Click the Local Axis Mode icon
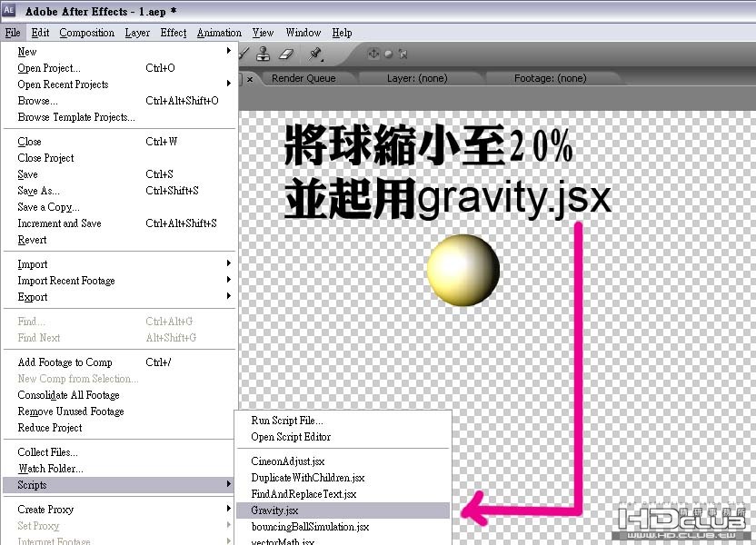 [x=373, y=54]
